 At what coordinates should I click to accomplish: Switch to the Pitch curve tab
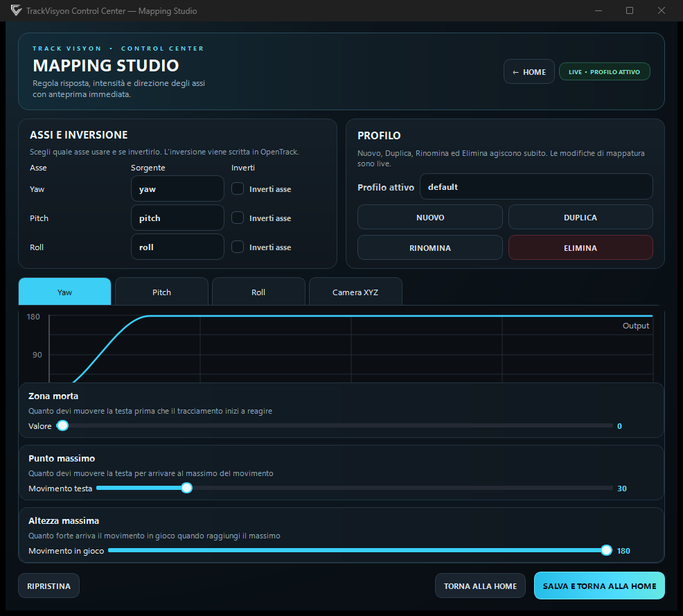[x=161, y=292]
